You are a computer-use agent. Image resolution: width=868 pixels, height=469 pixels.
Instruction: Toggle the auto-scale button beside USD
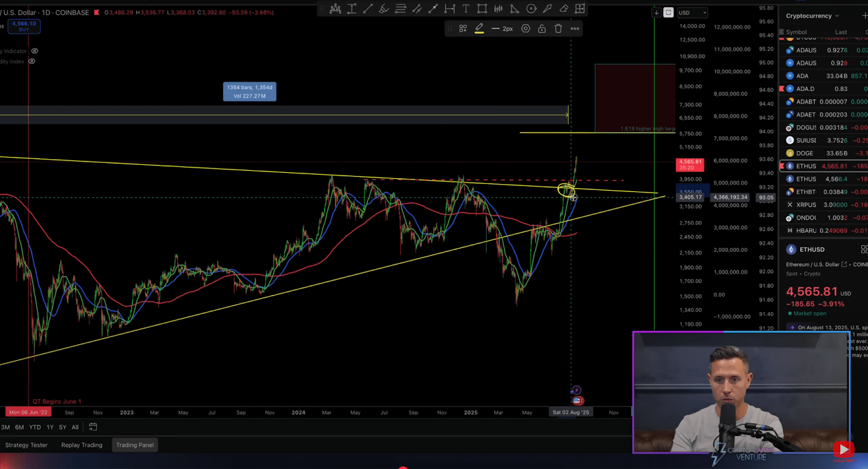(668, 12)
